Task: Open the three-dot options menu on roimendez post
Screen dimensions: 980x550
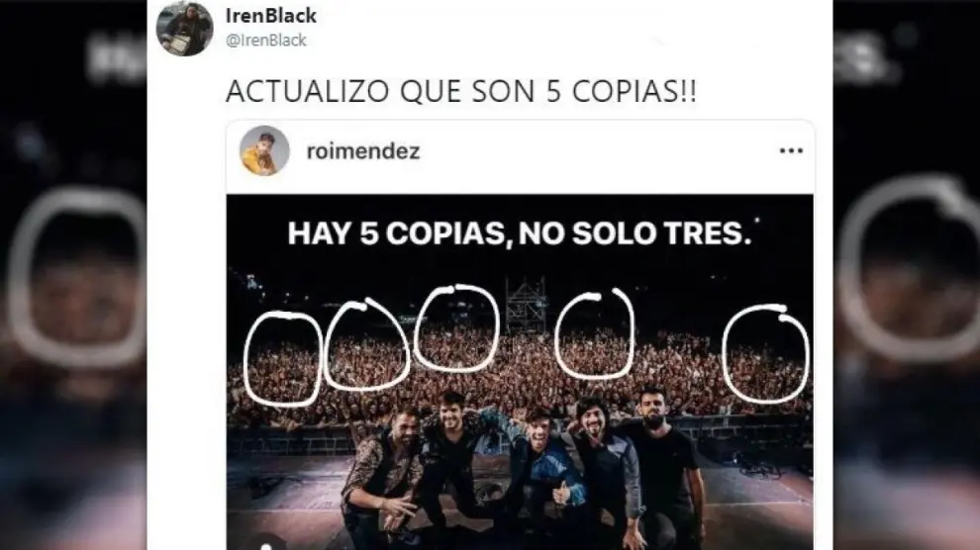Action: click(x=791, y=151)
